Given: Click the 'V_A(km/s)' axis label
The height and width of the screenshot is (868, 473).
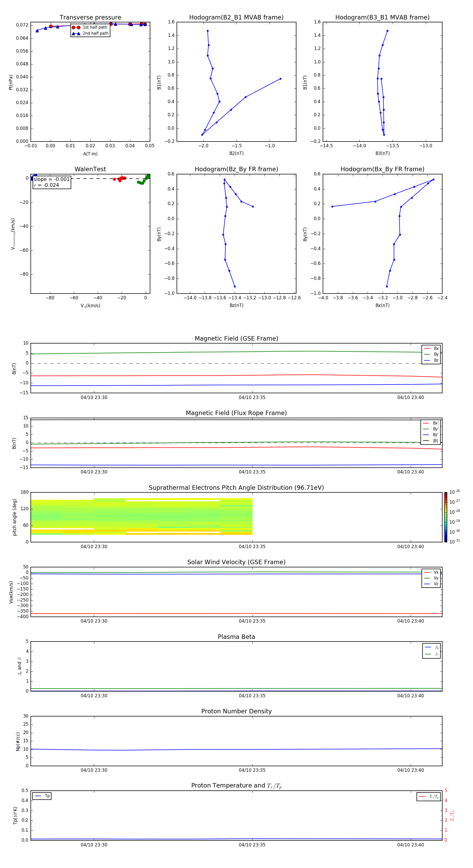Looking at the screenshot, I should click(90, 306).
